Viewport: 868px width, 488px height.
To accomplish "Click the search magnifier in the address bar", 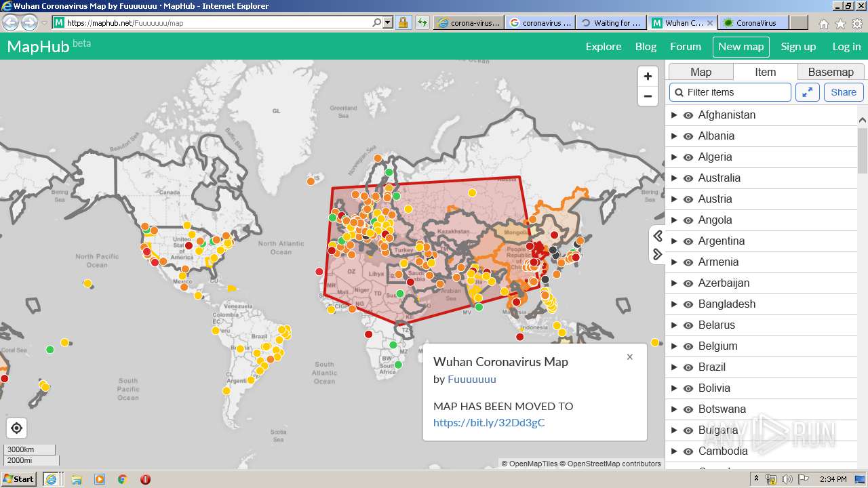I will [377, 22].
